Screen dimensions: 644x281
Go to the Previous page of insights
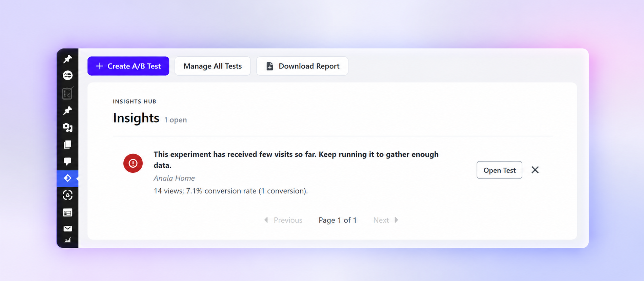click(x=283, y=220)
